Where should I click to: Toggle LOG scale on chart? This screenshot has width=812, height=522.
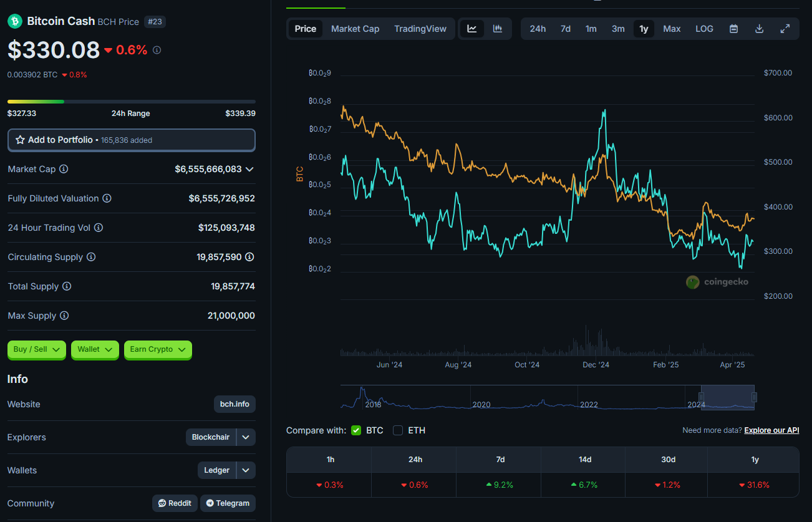[x=704, y=29]
